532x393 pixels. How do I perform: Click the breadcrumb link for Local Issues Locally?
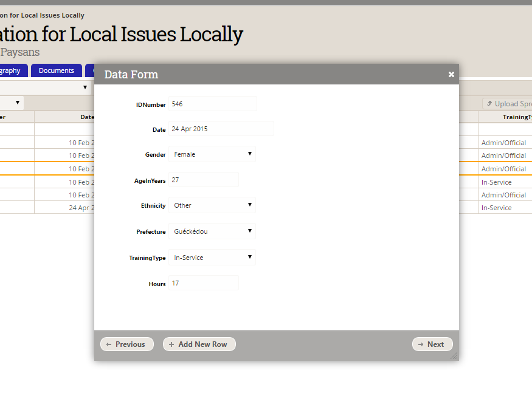(42, 15)
